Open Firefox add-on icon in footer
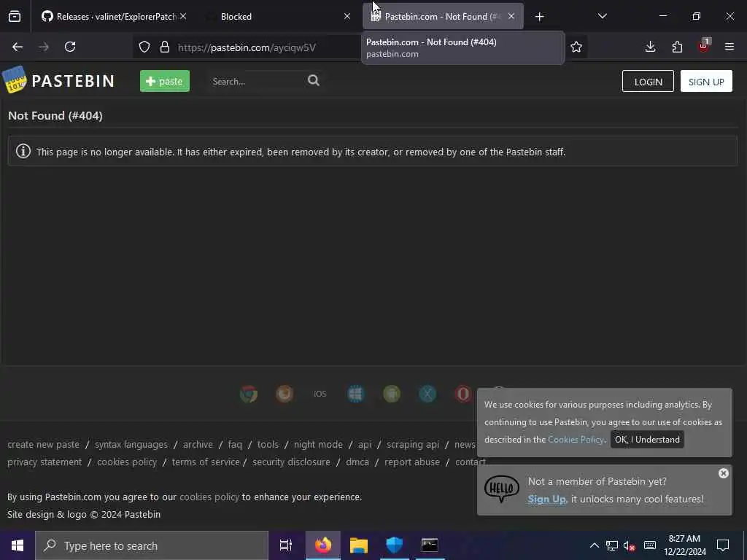The width and height of the screenshot is (747, 560). pos(285,394)
